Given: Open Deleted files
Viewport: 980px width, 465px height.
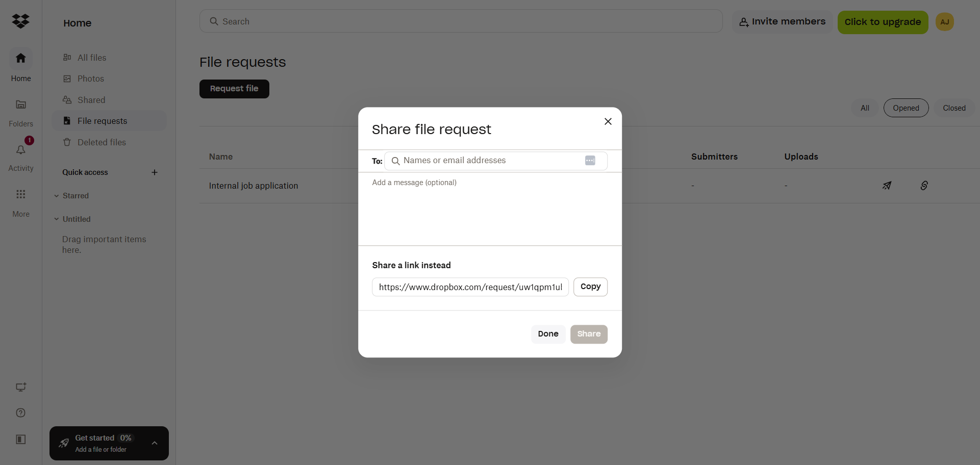Looking at the screenshot, I should (x=109, y=142).
